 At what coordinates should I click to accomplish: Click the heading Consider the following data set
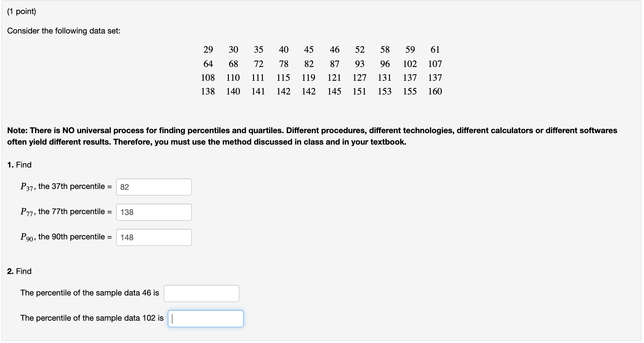[63, 31]
